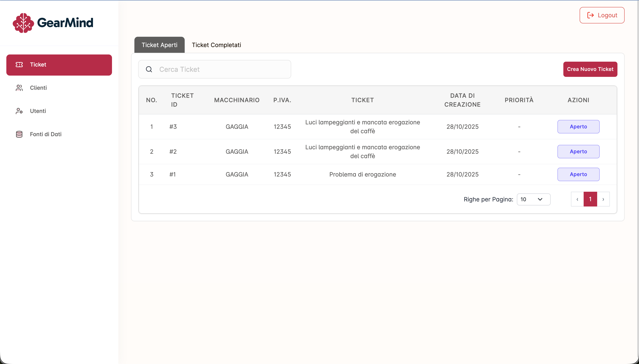639x364 pixels.
Task: Click the search magnifier icon
Action: [149, 69]
